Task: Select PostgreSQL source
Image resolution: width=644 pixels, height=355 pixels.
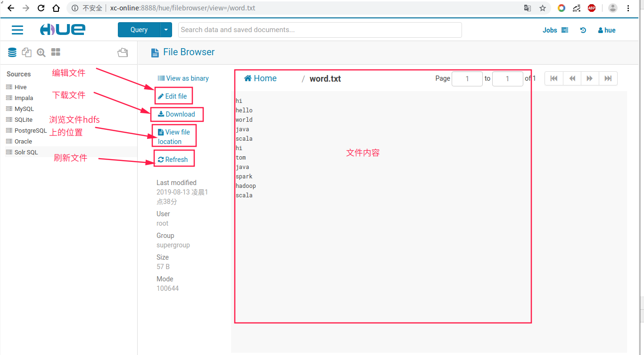Action: [31, 131]
